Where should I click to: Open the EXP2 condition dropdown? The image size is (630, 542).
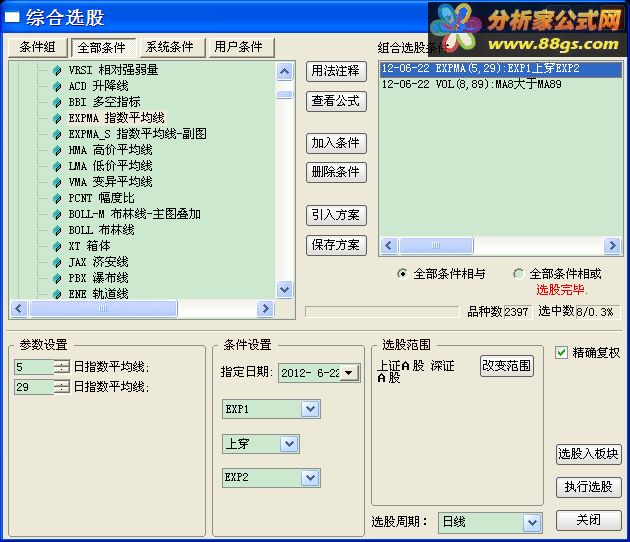pyautogui.click(x=310, y=478)
